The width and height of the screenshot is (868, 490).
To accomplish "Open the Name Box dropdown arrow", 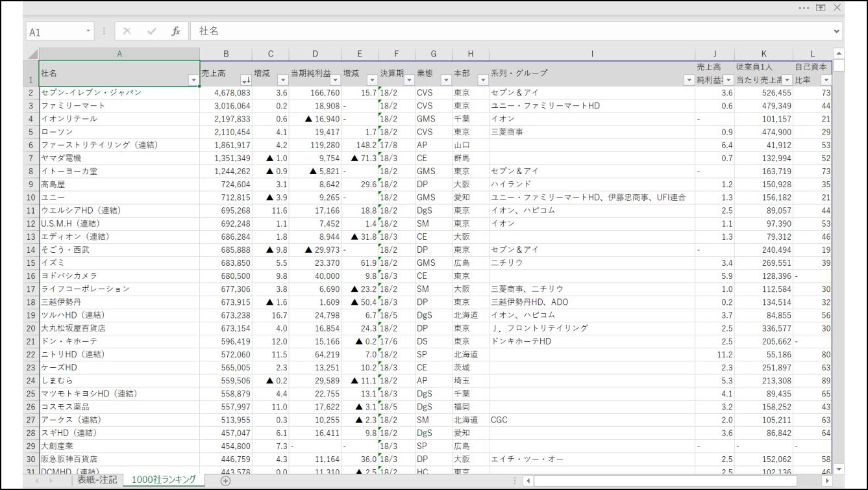I will pos(89,31).
